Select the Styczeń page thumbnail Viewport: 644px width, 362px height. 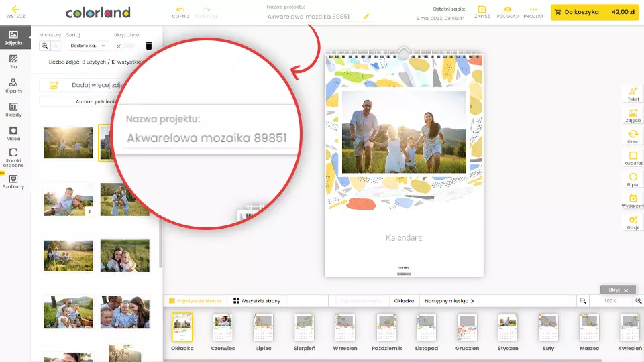508,327
